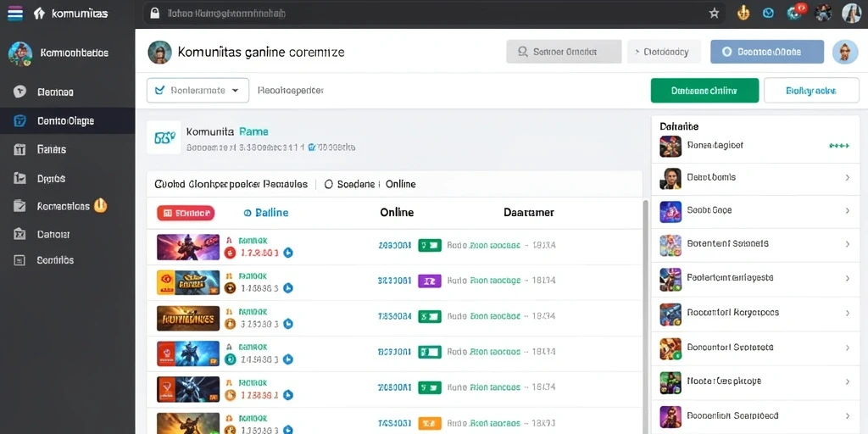
Task: Click the yellow badge icon in the top bar
Action: (x=743, y=14)
